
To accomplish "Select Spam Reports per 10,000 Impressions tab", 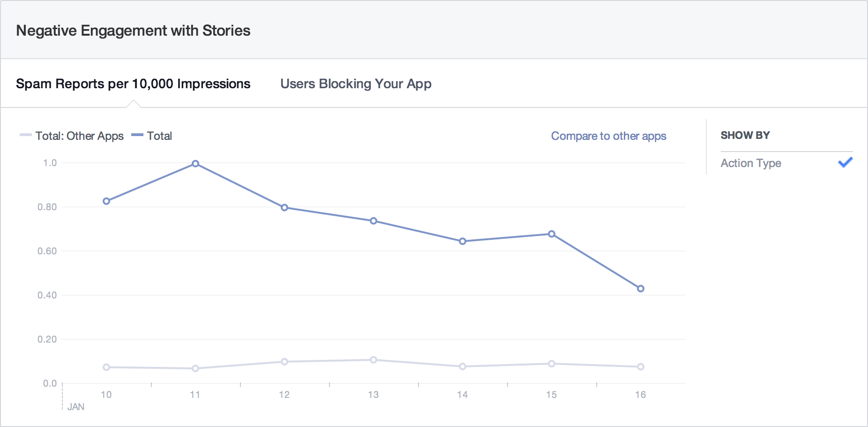I will pyautogui.click(x=133, y=84).
